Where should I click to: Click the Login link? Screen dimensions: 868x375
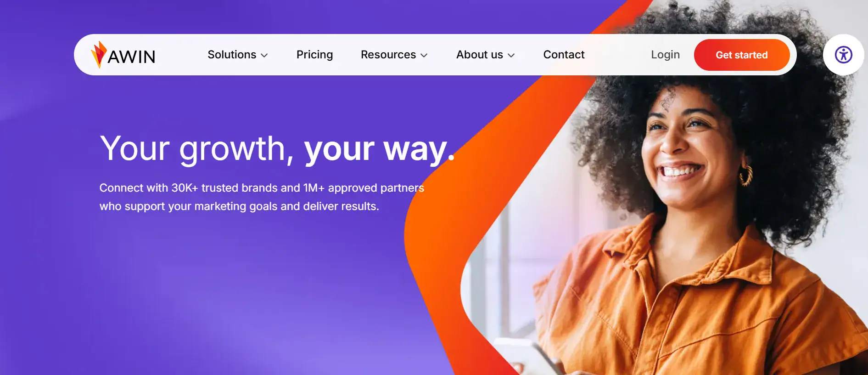click(x=665, y=55)
